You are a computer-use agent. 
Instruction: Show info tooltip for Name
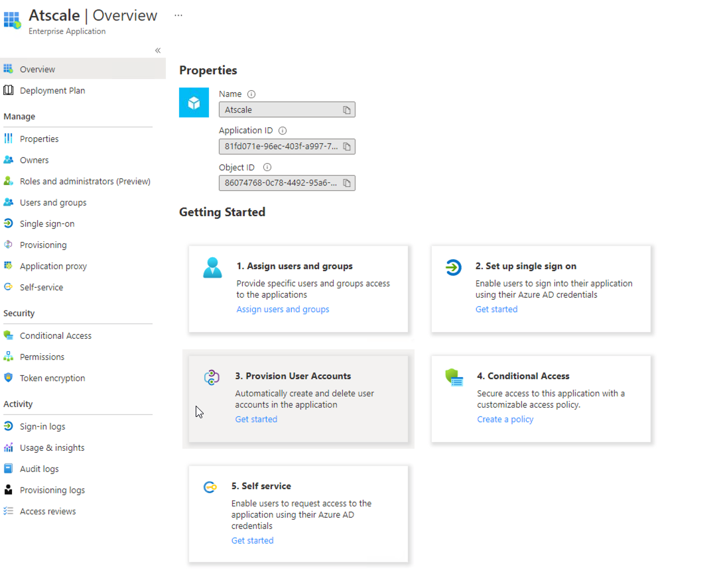pyautogui.click(x=251, y=94)
